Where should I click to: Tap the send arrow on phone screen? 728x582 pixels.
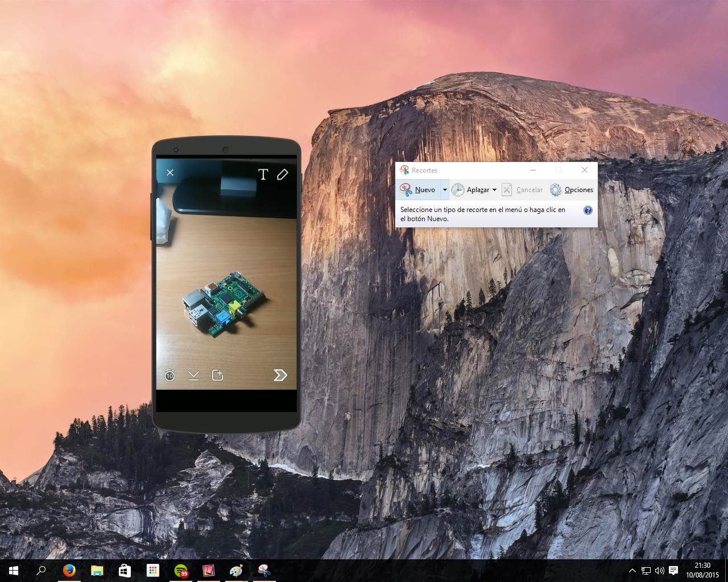click(280, 375)
